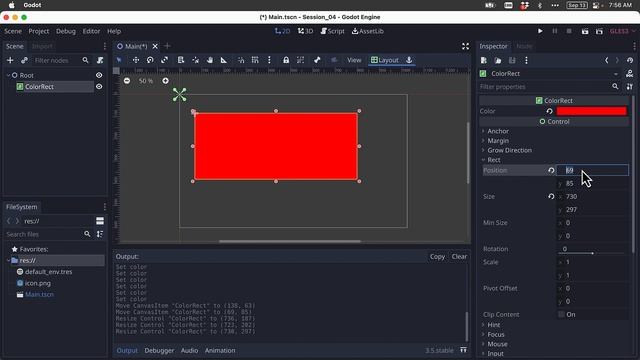Select the Ruler Mode tool
This screenshot has width=640, height=360.
[x=224, y=60]
